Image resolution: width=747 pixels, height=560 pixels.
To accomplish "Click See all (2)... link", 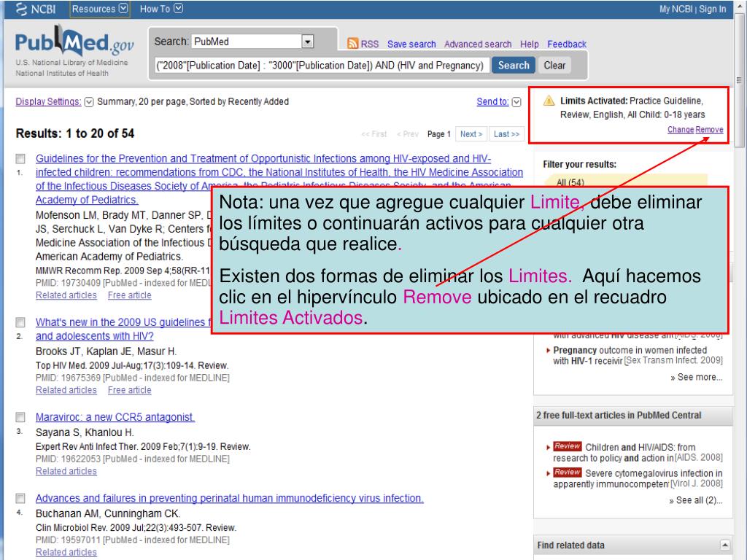I will point(696,500).
